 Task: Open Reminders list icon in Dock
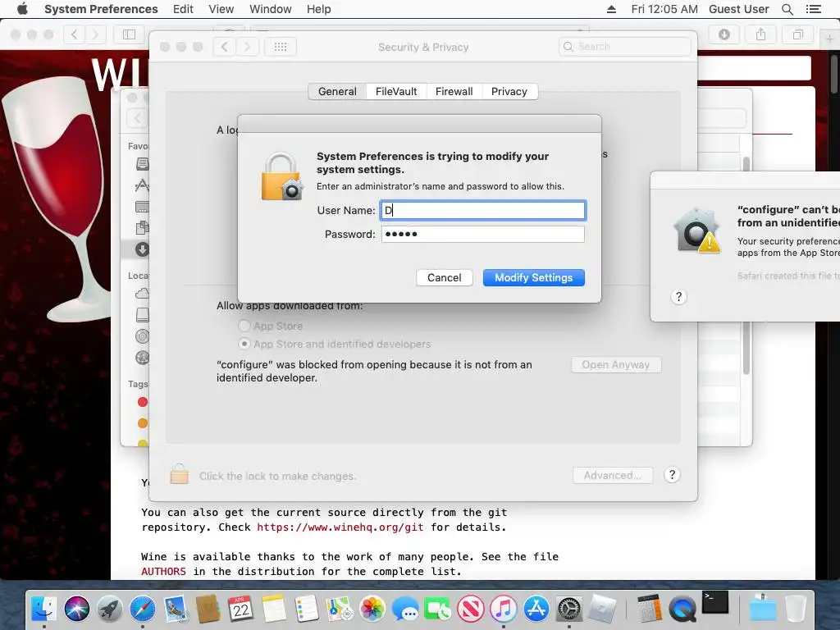click(307, 609)
